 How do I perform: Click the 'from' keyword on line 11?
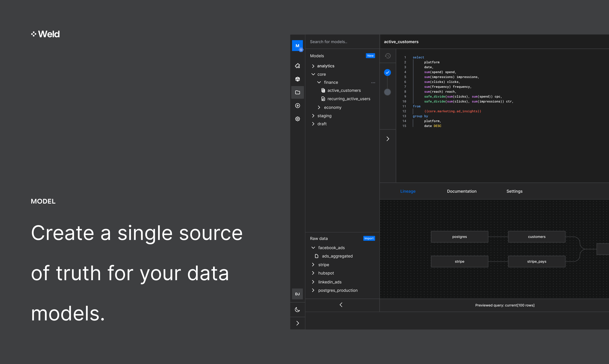tap(417, 106)
